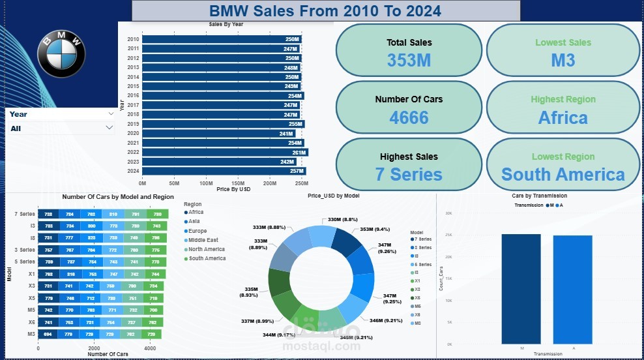Click the M5 axis label in model chart
The image size is (644, 360).
[x=32, y=310]
